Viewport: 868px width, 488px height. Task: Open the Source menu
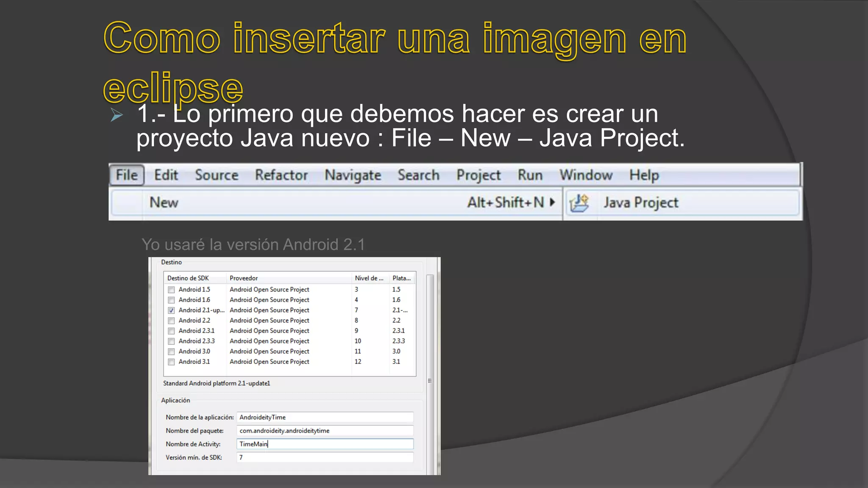217,175
